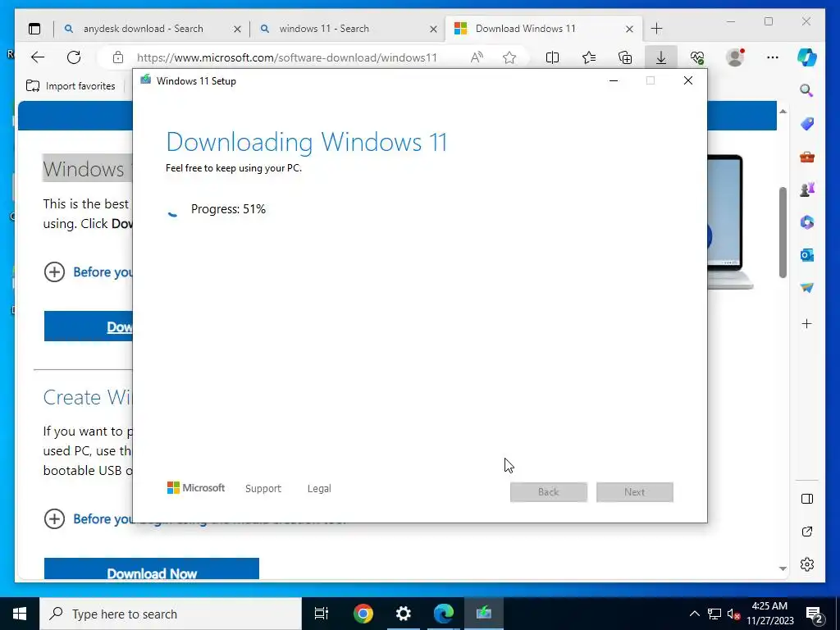Click the web page vertical scrollbar thumb

783,232
